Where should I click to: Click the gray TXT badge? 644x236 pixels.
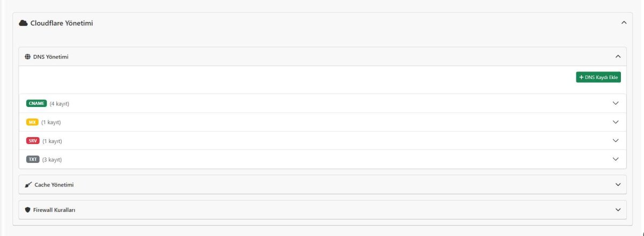(x=33, y=159)
